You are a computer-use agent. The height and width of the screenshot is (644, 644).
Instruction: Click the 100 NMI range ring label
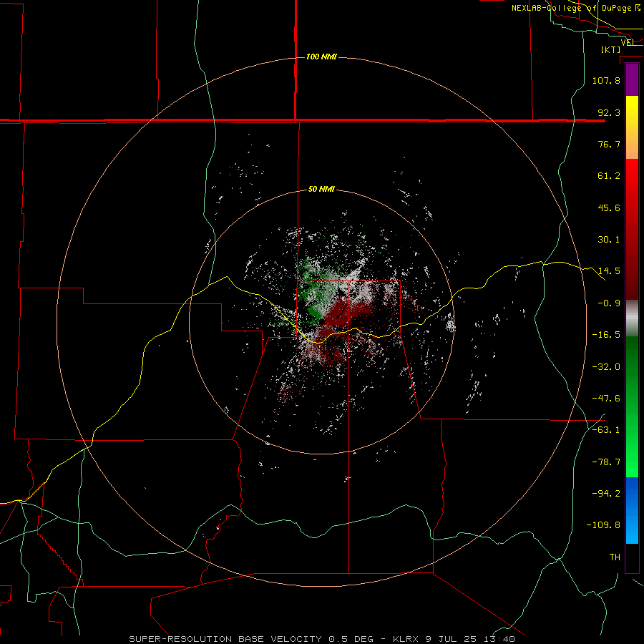321,57
